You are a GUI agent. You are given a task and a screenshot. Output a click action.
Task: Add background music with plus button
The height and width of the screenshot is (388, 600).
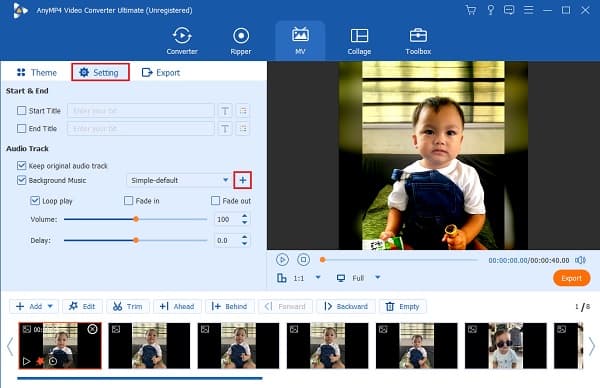click(x=243, y=180)
